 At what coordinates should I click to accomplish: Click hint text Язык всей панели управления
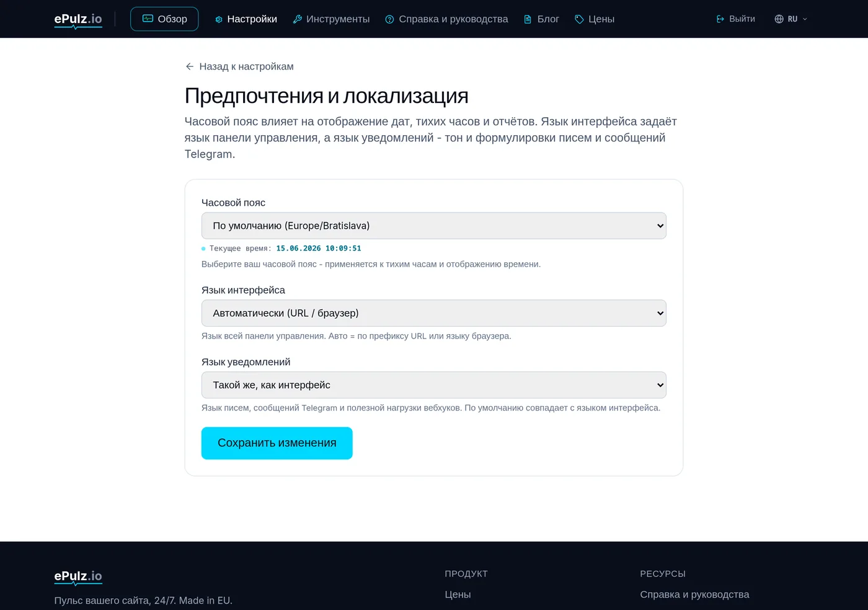point(356,336)
